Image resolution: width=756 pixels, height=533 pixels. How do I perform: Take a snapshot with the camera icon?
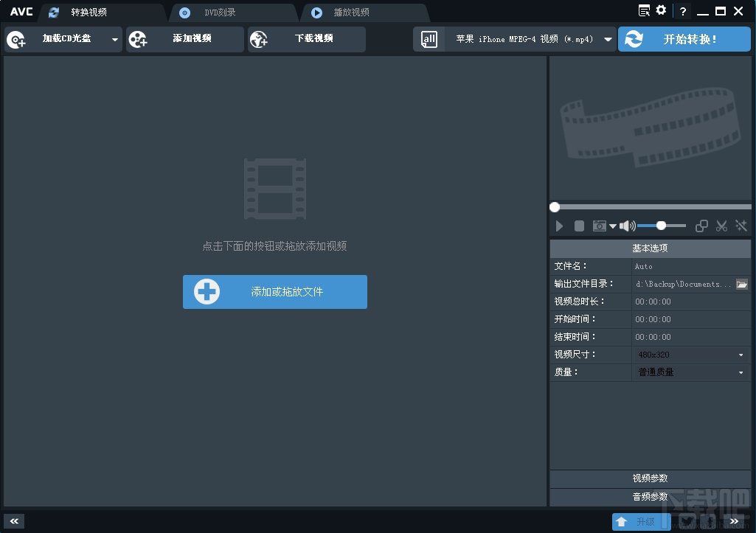pos(599,226)
